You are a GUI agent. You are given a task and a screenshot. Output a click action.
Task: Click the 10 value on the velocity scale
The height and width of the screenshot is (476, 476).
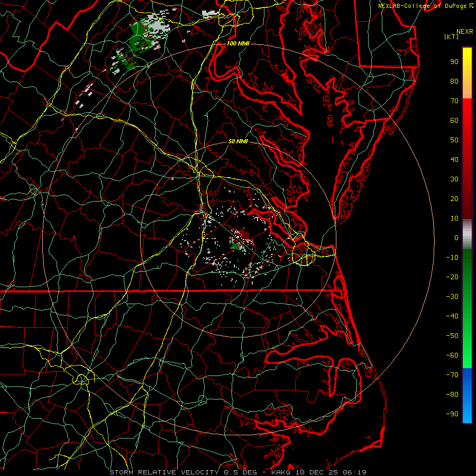tap(454, 218)
